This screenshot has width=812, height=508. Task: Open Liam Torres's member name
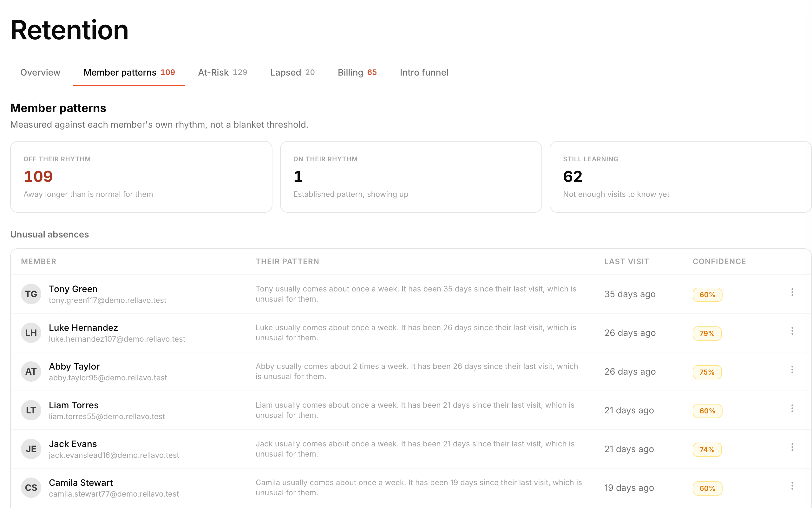[x=74, y=405]
